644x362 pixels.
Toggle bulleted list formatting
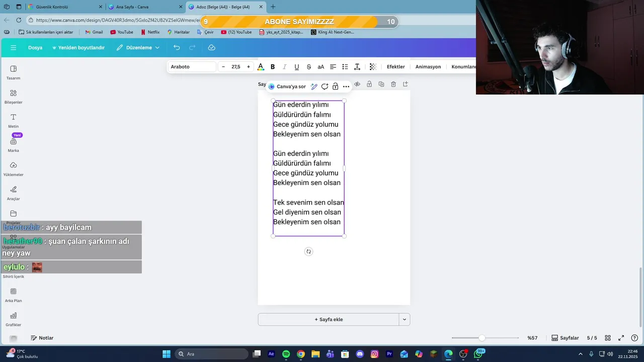pos(345,66)
